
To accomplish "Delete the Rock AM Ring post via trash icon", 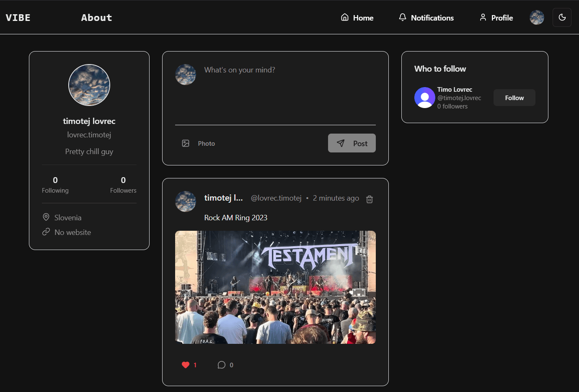I will coord(369,199).
